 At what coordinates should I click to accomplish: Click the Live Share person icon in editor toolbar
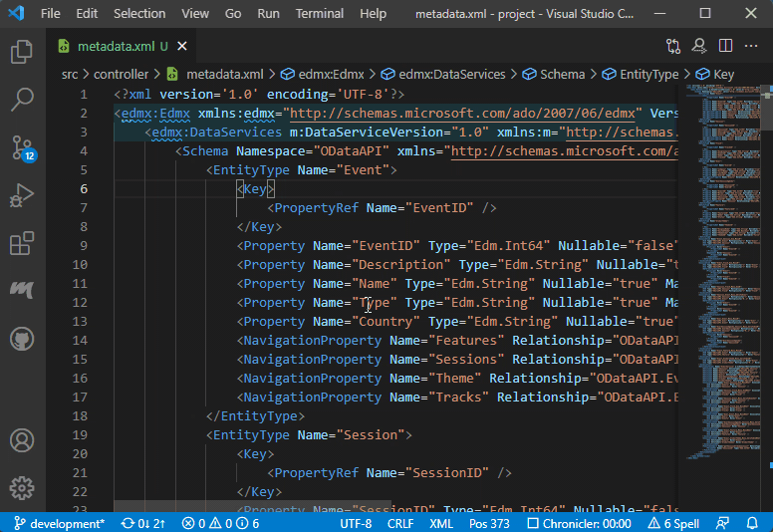click(699, 46)
